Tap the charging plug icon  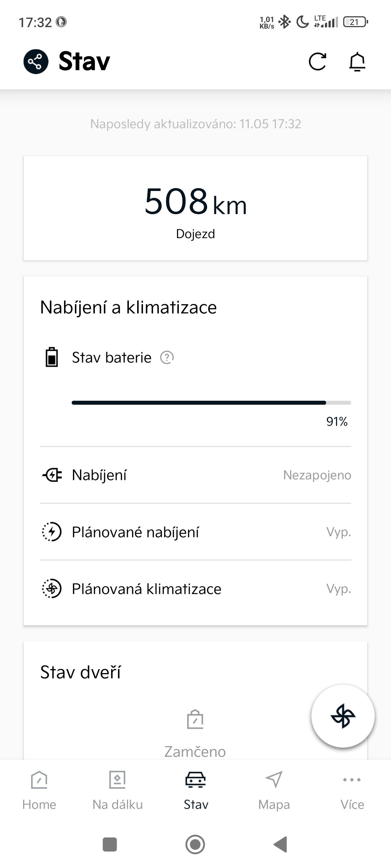click(52, 475)
